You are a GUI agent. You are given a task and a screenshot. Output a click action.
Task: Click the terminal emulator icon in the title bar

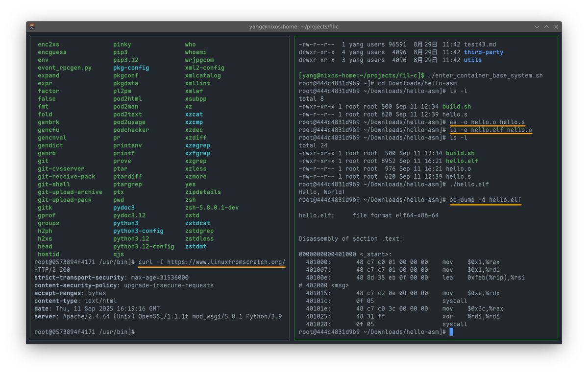pos(32,26)
